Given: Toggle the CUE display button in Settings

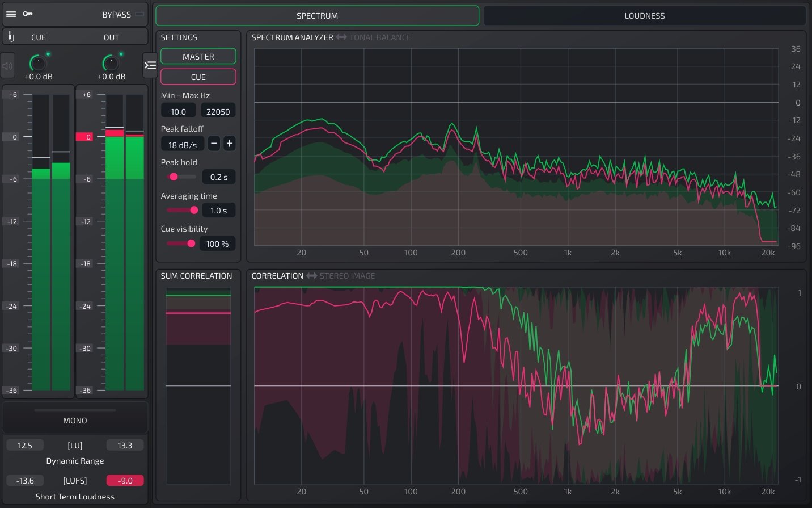Looking at the screenshot, I should click(x=198, y=77).
